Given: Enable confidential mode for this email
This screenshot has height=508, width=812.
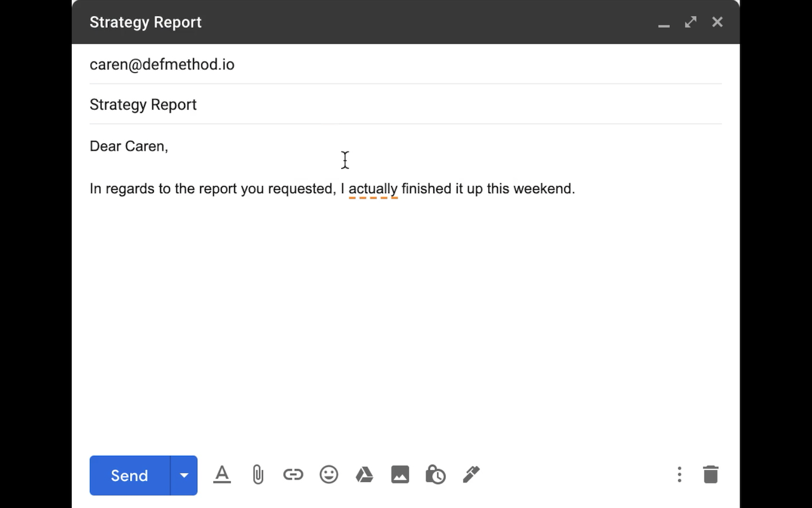Looking at the screenshot, I should click(435, 474).
